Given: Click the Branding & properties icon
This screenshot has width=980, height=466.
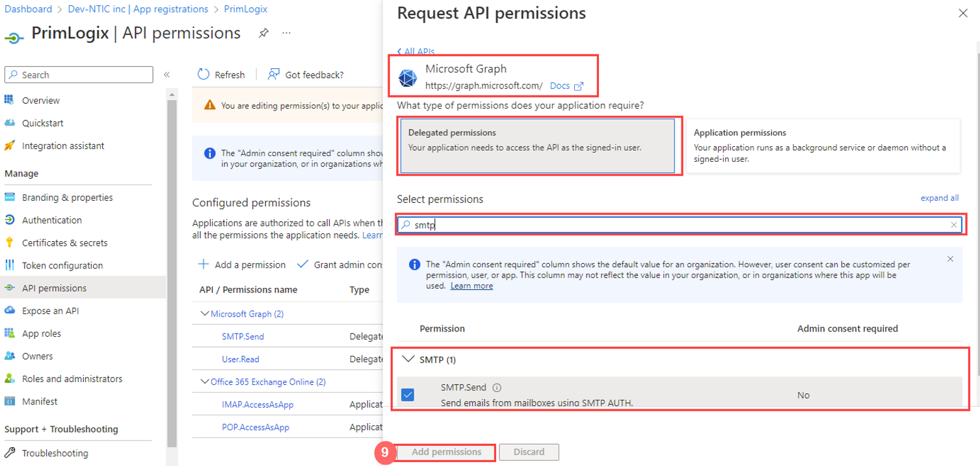Looking at the screenshot, I should click(x=10, y=197).
